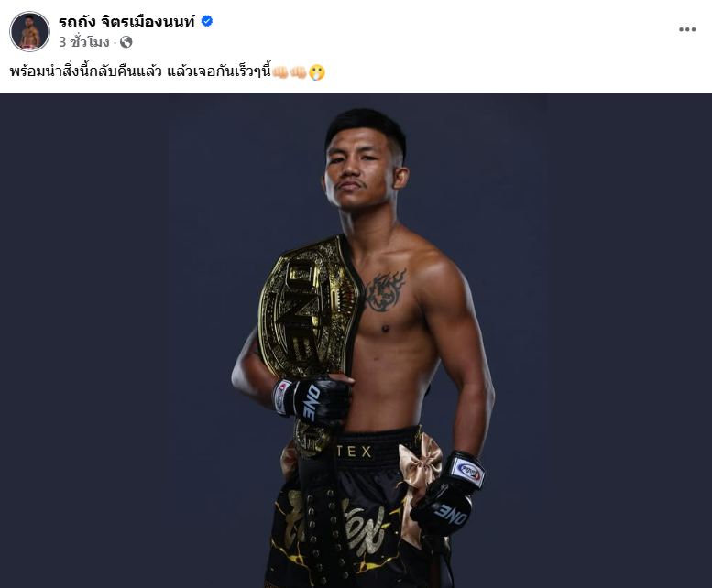
Task: Click the Thai caption text of the post
Action: click(140, 71)
